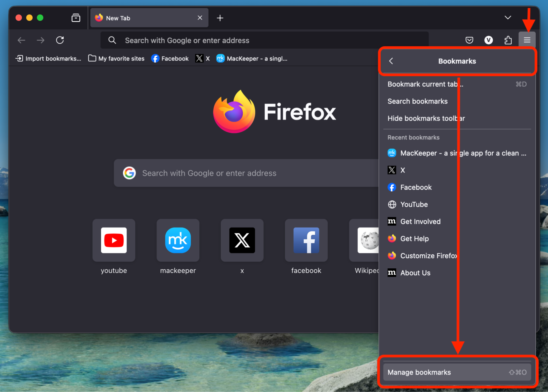The image size is (548, 392).
Task: Click the tab overview archive icon
Action: [76, 18]
